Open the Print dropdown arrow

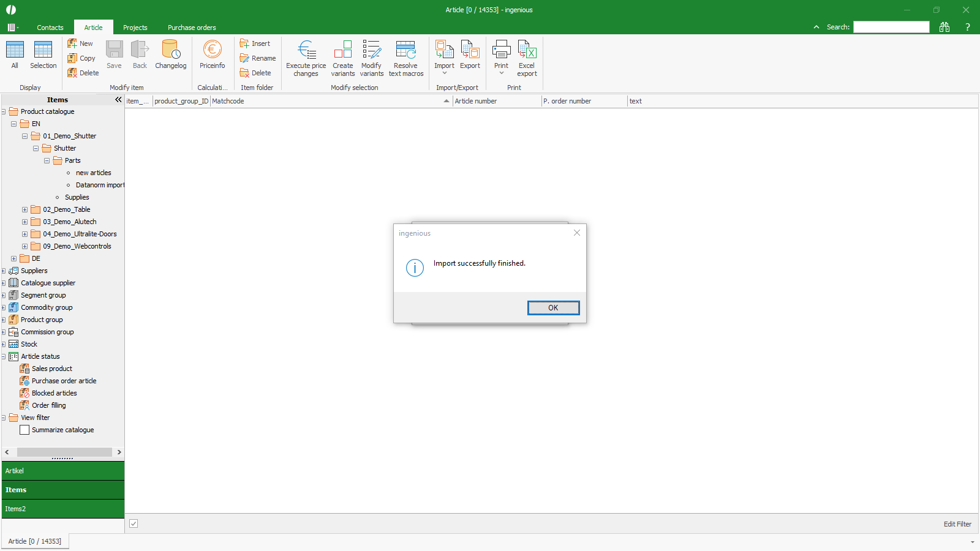pyautogui.click(x=501, y=73)
